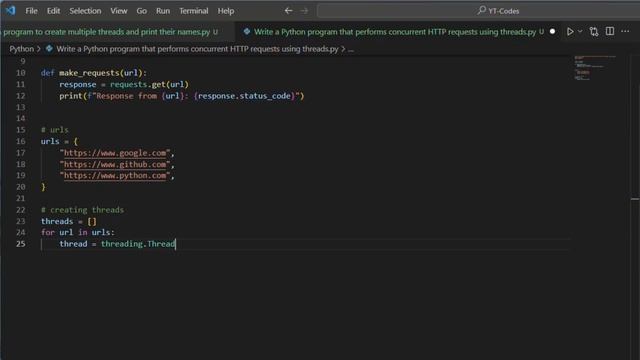This screenshot has height=360, width=640.
Task: Click the github.com URL string
Action: [115, 164]
